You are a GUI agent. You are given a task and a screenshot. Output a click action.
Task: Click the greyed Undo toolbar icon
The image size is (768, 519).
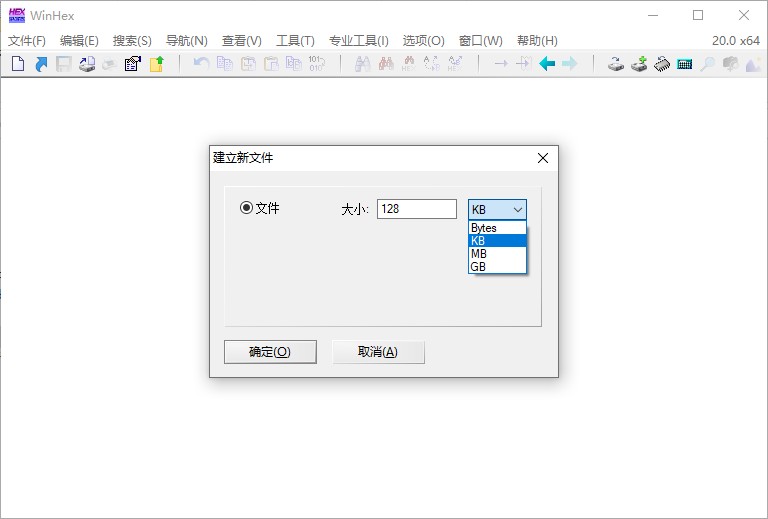click(201, 64)
